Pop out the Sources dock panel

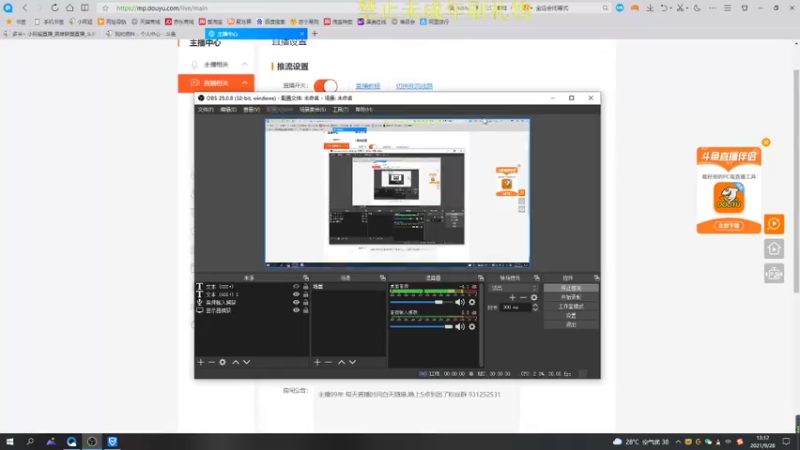306,278
